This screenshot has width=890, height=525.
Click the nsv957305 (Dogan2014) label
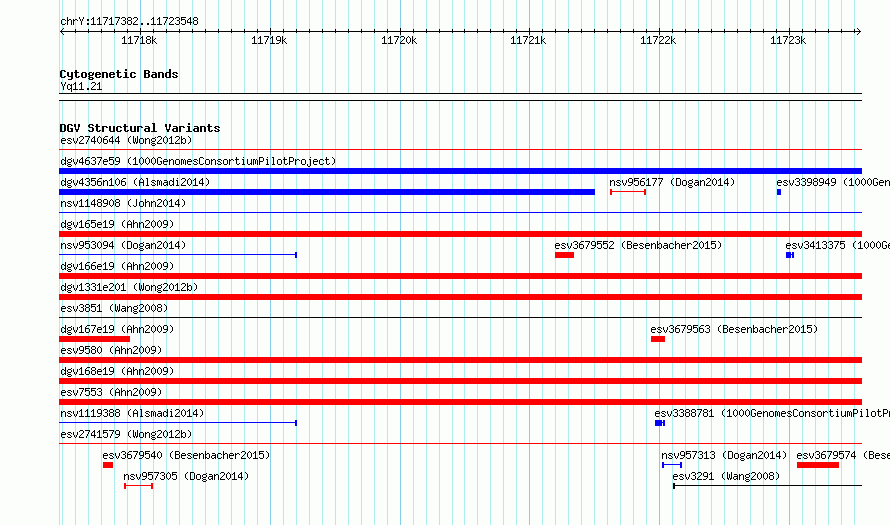coord(186,476)
